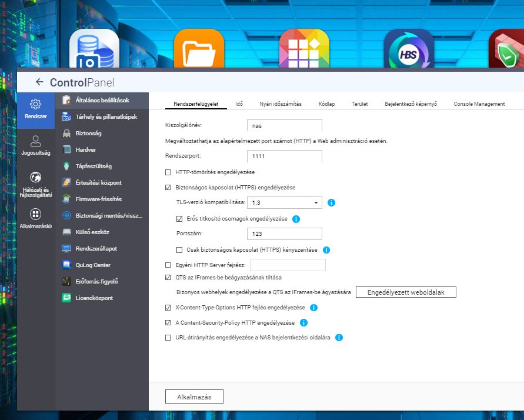524x420 pixels.
Task: Launch Storage & Snapshots desktop app icon
Action: click(x=94, y=48)
